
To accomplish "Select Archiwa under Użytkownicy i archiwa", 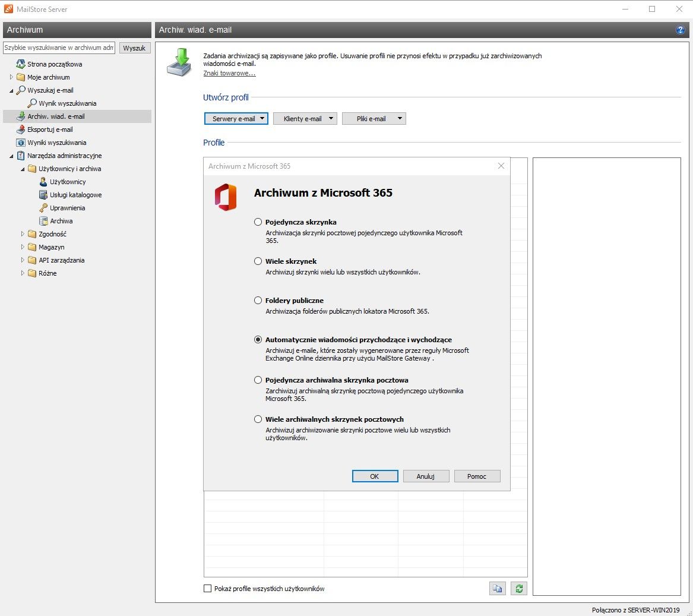I will (61, 221).
